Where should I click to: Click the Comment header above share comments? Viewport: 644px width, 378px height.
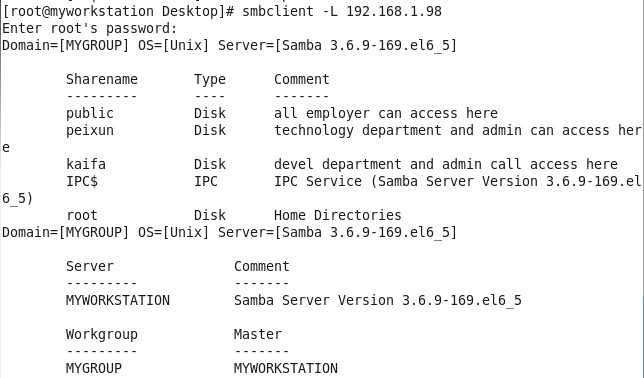(x=302, y=79)
